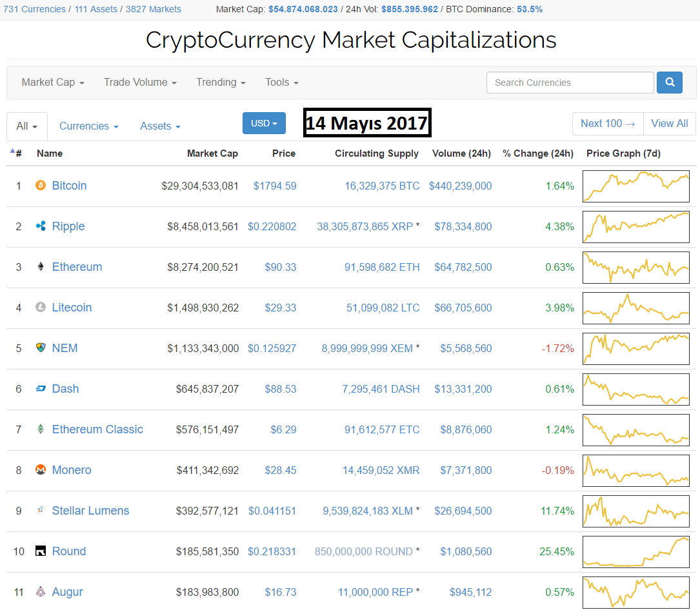Image resolution: width=700 pixels, height=610 pixels.
Task: Open the Augur currency link
Action: [67, 591]
